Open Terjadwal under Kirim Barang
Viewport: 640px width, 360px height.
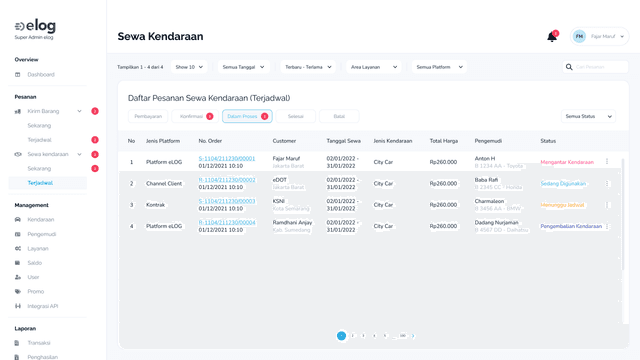point(39,140)
